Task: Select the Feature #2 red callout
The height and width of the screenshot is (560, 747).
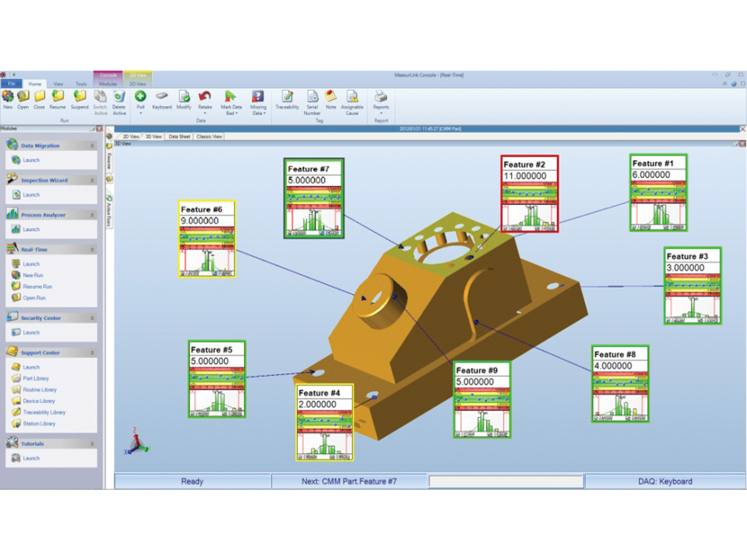Action: point(529,194)
